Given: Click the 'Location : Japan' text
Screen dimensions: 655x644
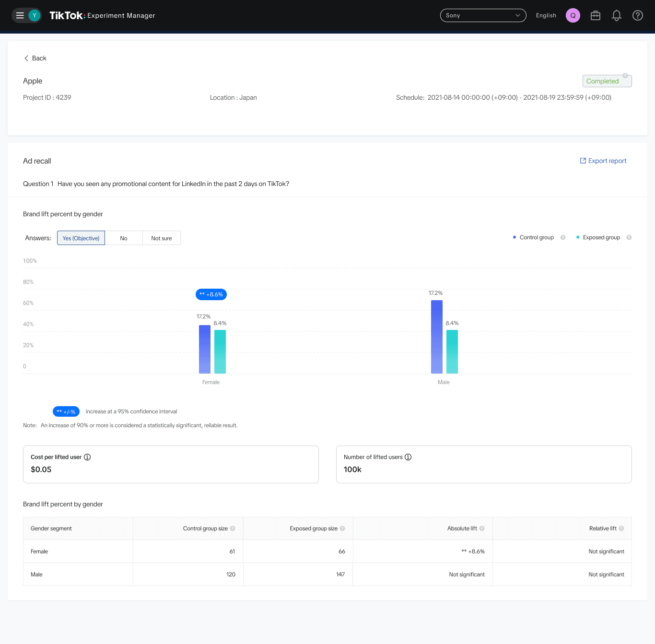Looking at the screenshot, I should pyautogui.click(x=234, y=97).
